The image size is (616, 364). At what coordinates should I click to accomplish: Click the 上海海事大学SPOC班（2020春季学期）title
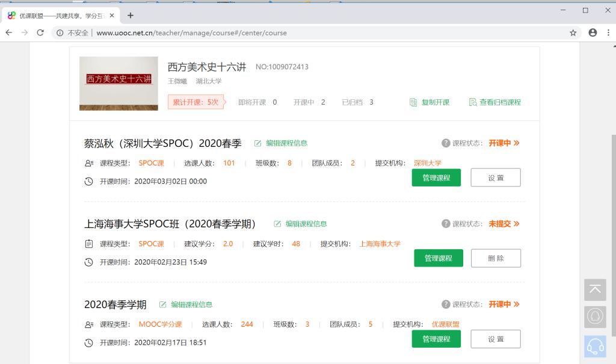point(170,224)
